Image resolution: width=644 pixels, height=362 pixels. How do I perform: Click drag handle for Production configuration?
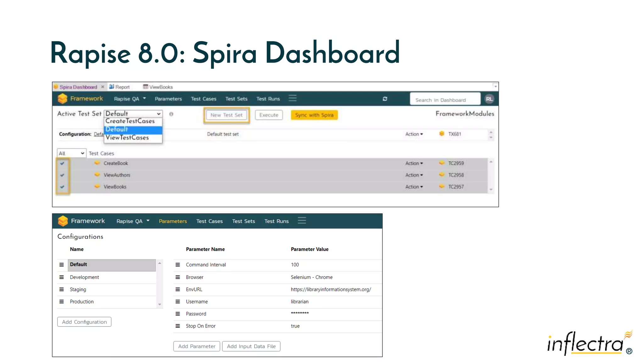click(62, 302)
